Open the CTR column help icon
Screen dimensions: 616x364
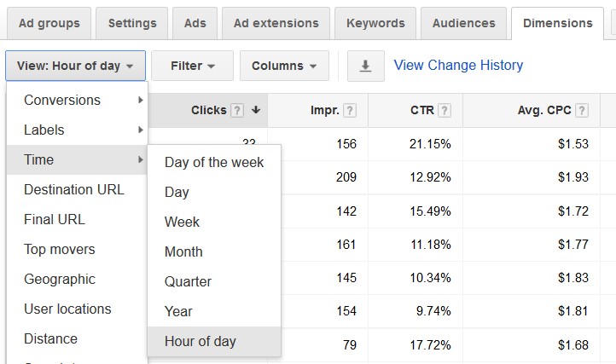[445, 110]
